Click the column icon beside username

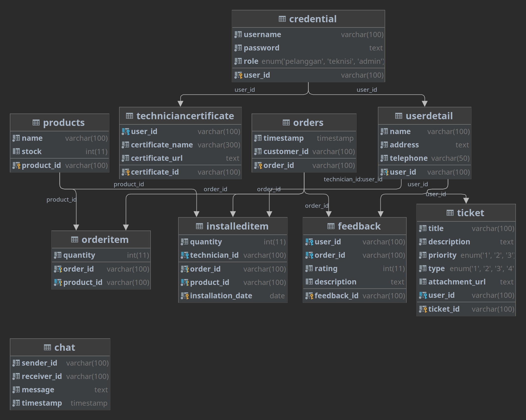pos(238,35)
